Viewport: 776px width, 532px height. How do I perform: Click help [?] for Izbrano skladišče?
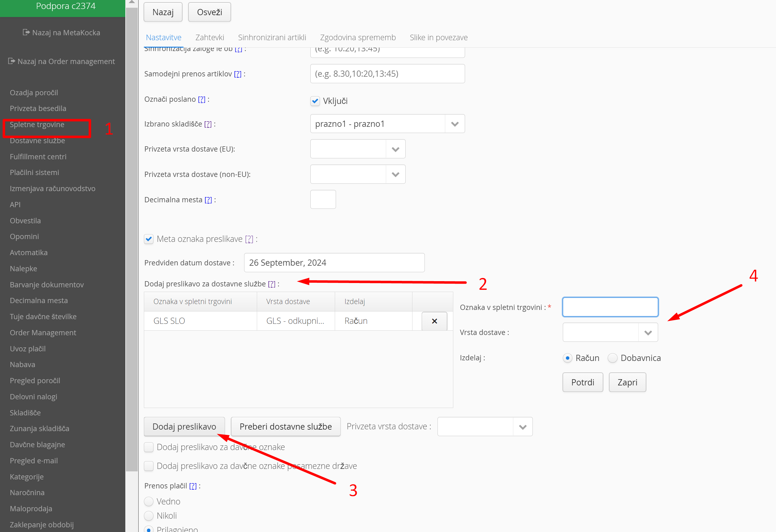click(208, 124)
